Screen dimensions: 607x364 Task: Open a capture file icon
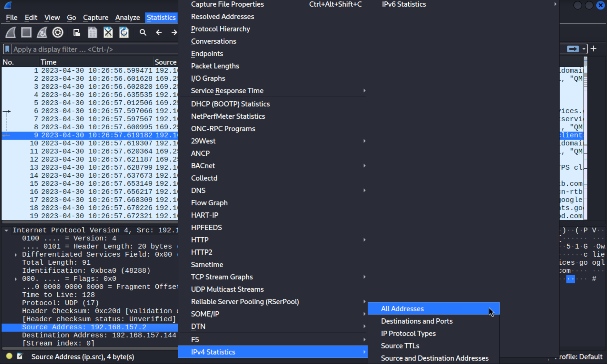(x=77, y=32)
